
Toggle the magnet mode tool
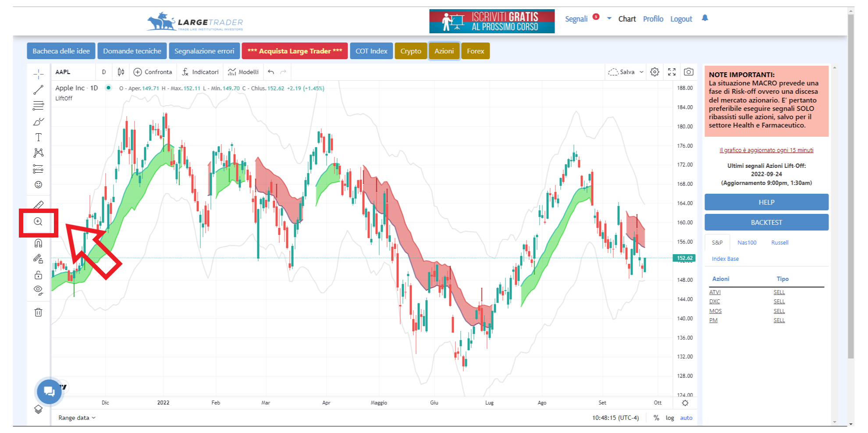(x=39, y=243)
